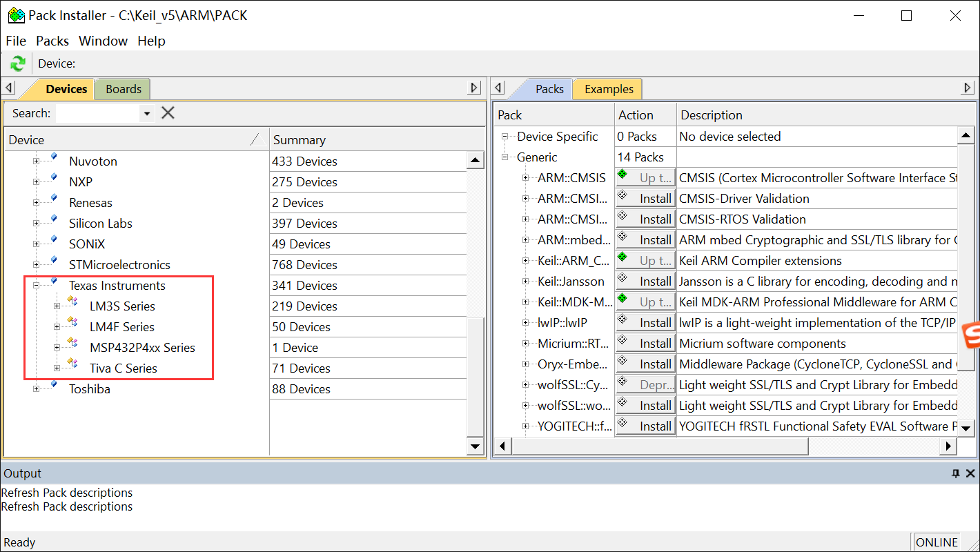Open the search history dropdown arrow
The image size is (980, 552).
(x=147, y=113)
